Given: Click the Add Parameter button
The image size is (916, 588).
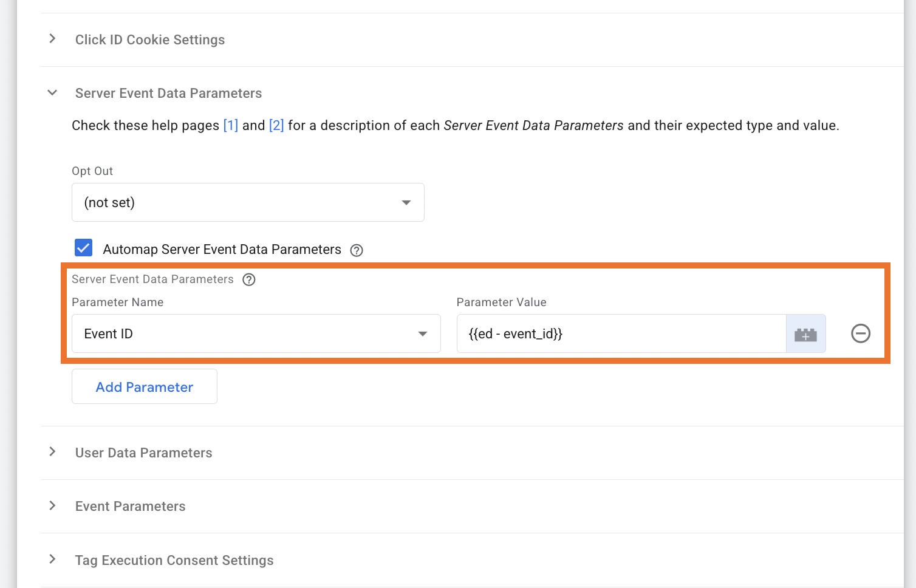Looking at the screenshot, I should click(x=145, y=386).
